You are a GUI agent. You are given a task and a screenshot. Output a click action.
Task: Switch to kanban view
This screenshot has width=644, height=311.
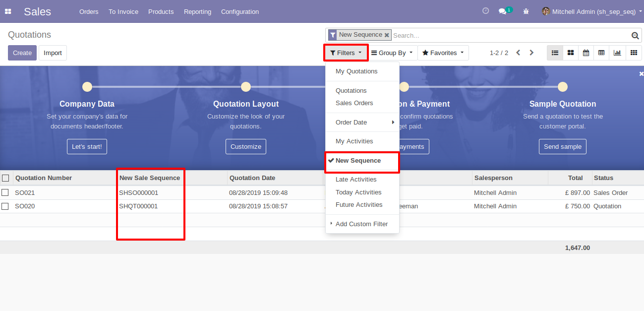pos(571,53)
